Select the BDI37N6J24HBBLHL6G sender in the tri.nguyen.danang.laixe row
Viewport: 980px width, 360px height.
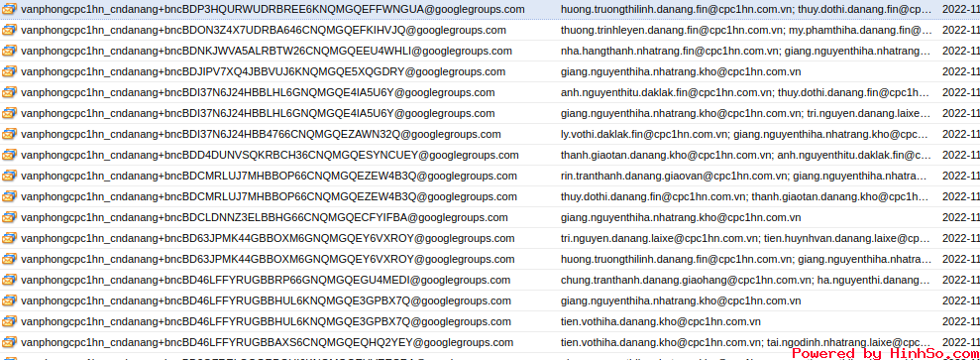(258, 113)
